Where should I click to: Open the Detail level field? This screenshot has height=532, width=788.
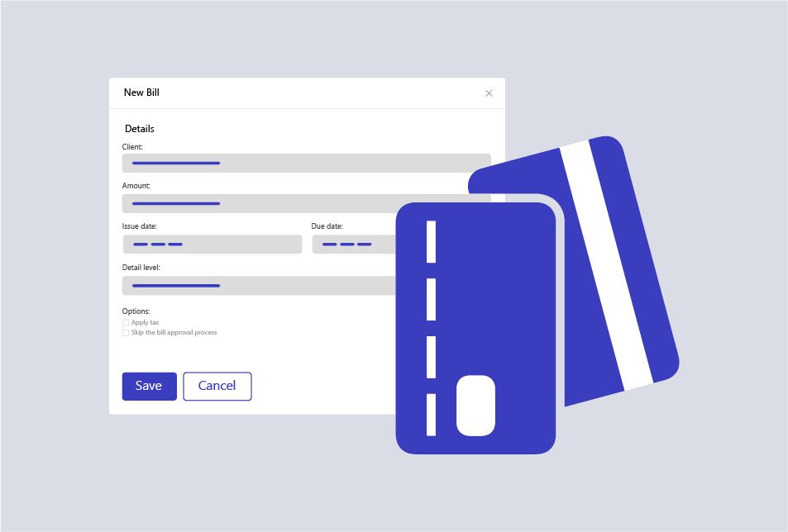coord(260,286)
